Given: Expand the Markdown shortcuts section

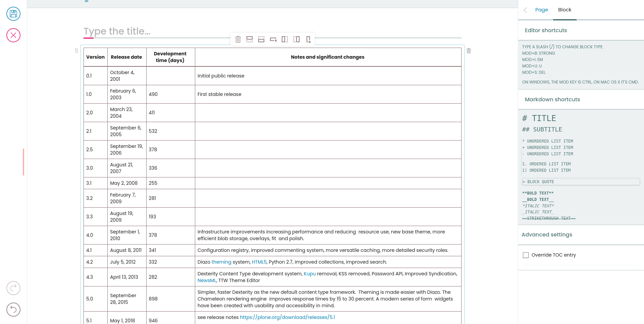Looking at the screenshot, I should pos(552,99).
